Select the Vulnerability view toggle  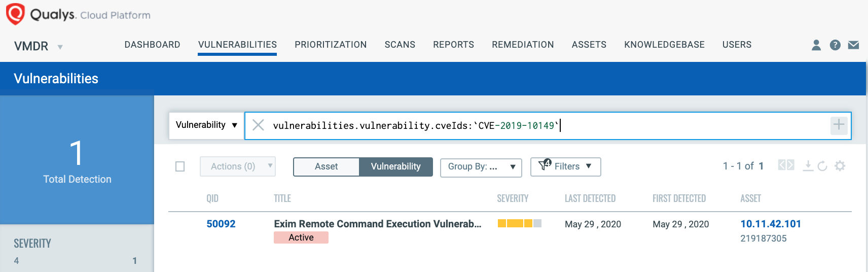pos(396,166)
